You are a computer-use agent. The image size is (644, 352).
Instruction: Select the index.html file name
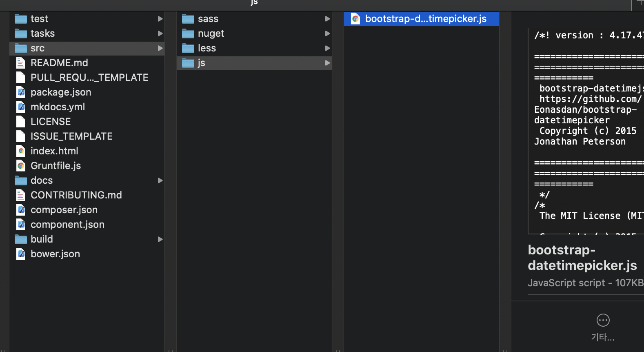point(54,151)
